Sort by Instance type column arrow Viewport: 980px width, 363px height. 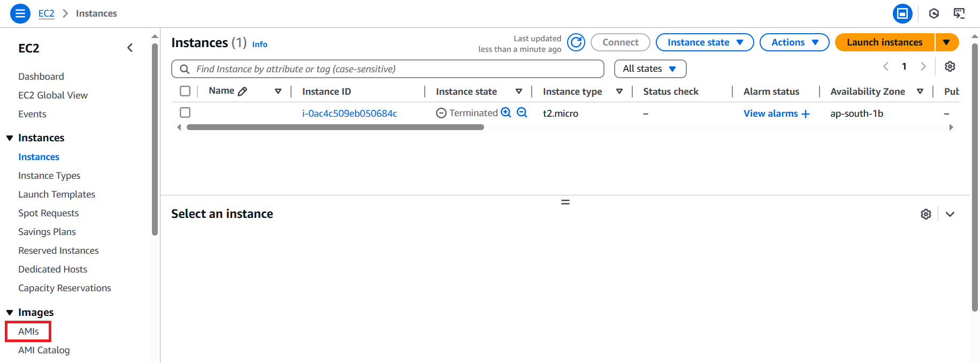(619, 92)
